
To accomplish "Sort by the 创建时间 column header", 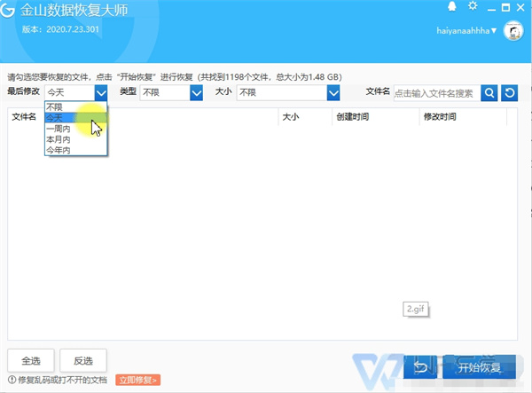I will pos(353,117).
